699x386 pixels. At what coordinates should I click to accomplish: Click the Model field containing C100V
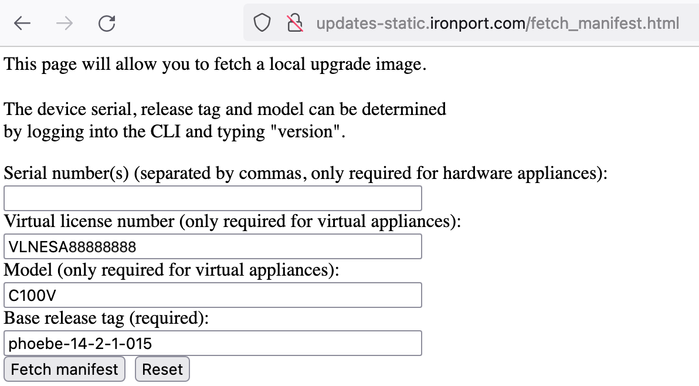coord(213,295)
